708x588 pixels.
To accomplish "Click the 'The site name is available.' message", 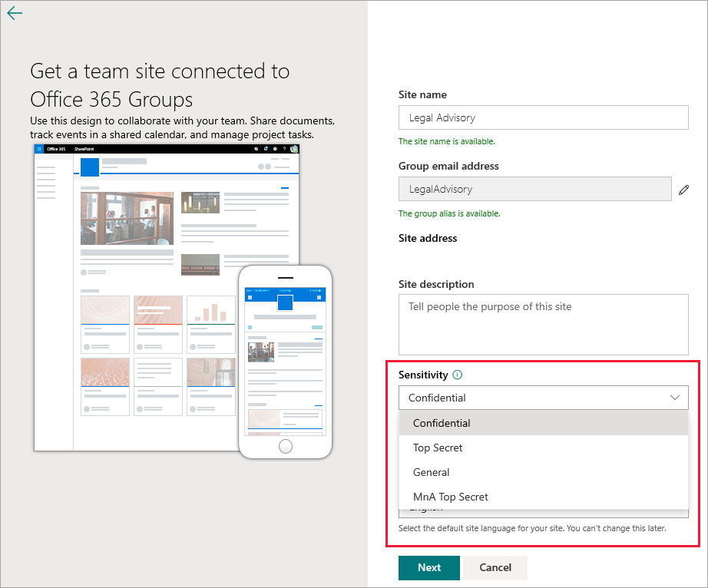I will click(x=447, y=142).
